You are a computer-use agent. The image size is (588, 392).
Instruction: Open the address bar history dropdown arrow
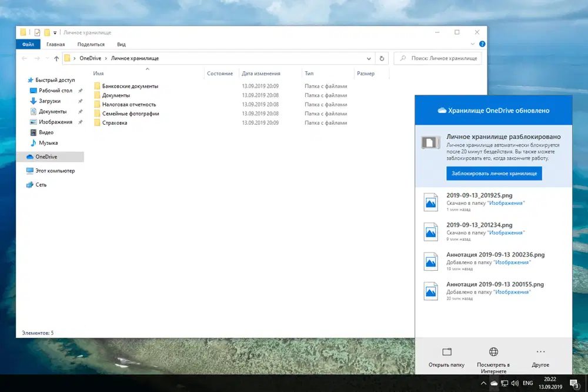(x=369, y=58)
